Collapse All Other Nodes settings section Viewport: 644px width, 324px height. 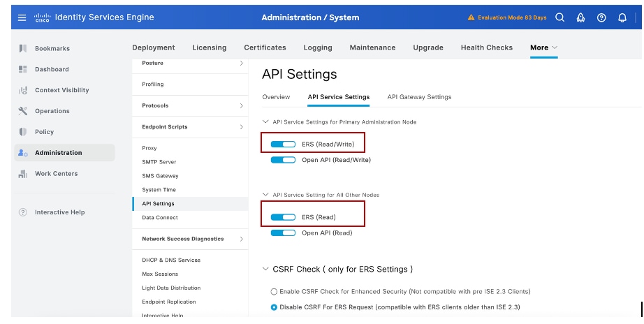tap(265, 195)
